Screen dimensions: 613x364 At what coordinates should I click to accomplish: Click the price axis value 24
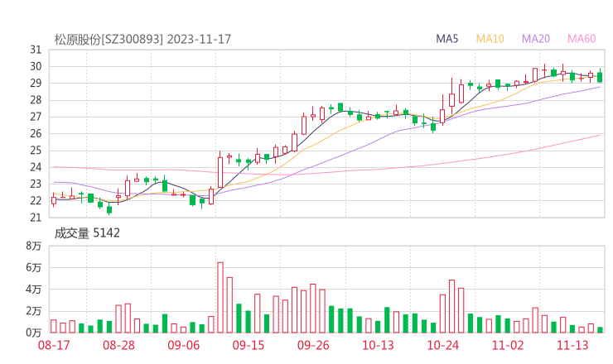pyautogui.click(x=36, y=167)
